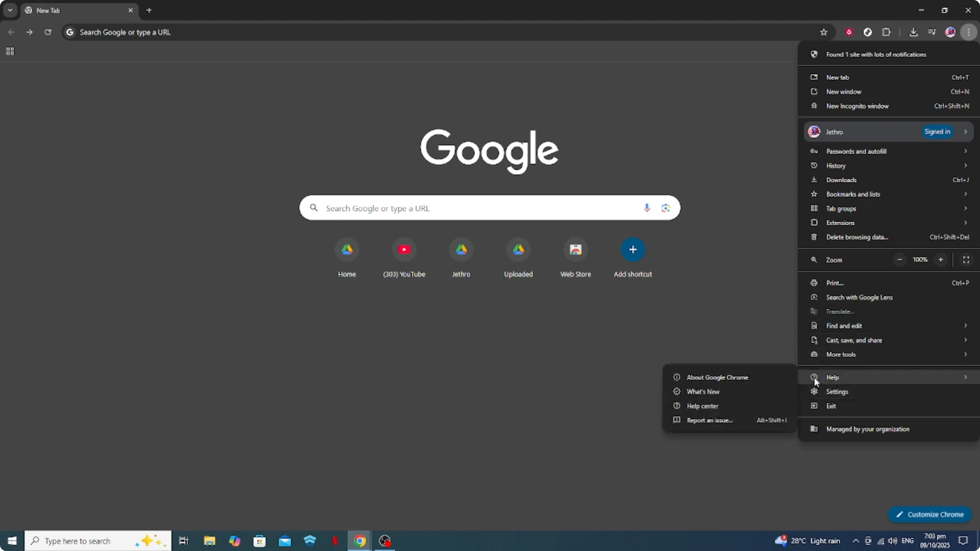Bookmark this page with the star icon
The height and width of the screenshot is (551, 980).
click(824, 32)
